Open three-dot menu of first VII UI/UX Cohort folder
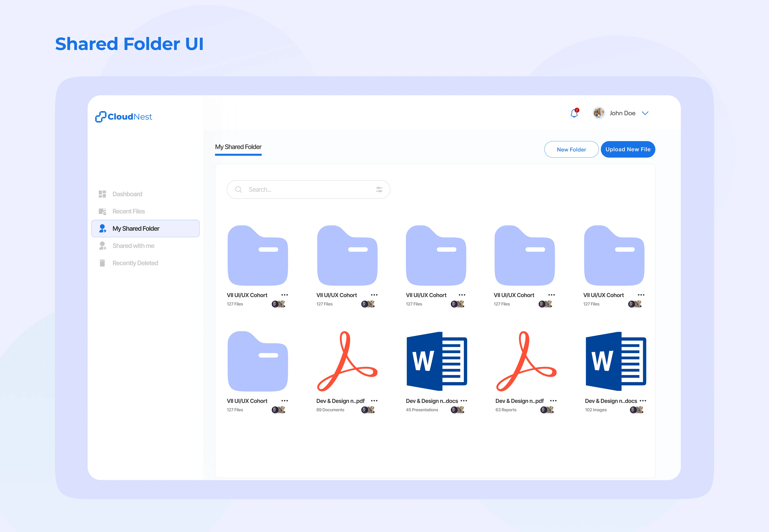This screenshot has height=532, width=769. 284,295
